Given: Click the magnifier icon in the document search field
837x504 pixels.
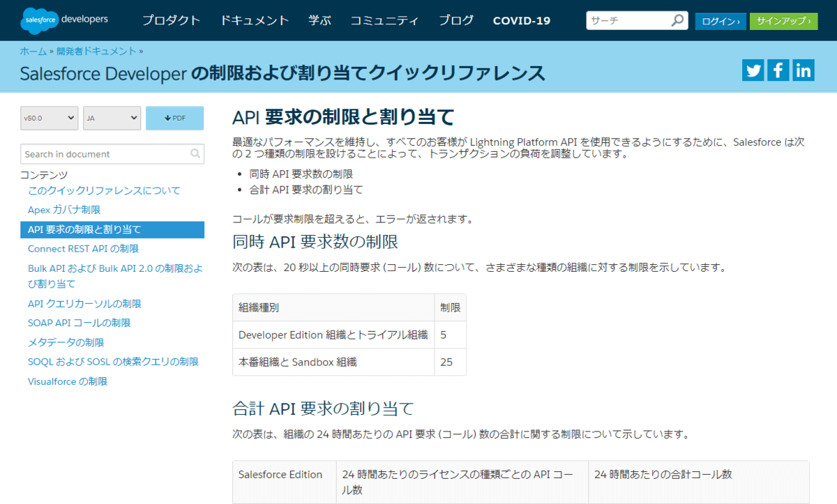Looking at the screenshot, I should 195,153.
